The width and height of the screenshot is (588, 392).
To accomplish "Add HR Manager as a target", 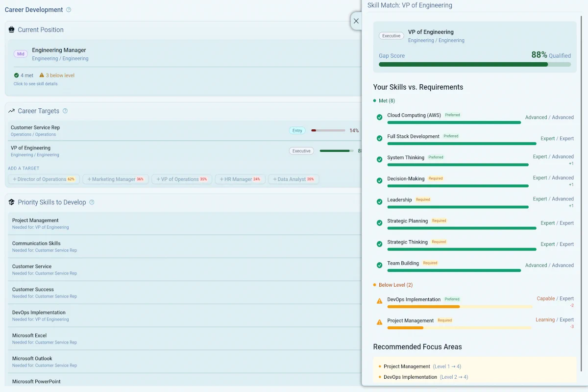I will (240, 179).
